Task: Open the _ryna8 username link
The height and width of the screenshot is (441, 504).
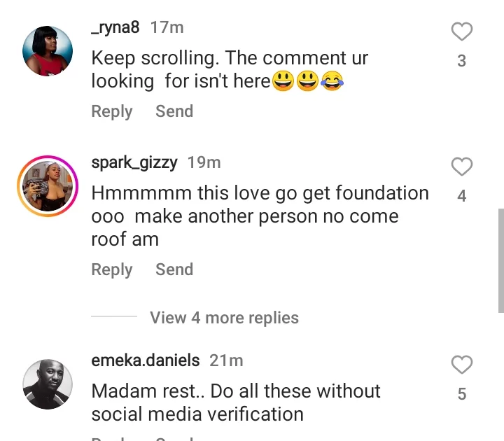Action: click(115, 27)
